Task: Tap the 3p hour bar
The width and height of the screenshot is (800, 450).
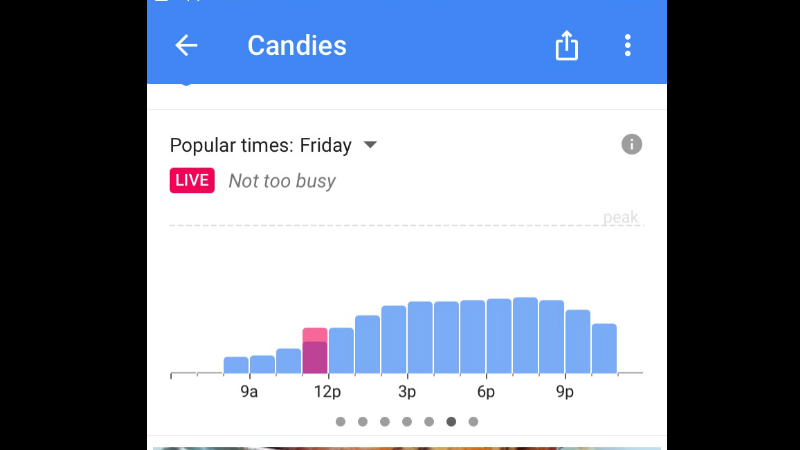Action: pyautogui.click(x=420, y=338)
